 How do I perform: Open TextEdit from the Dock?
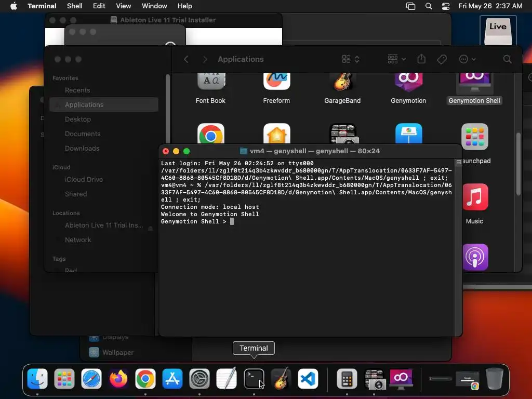tap(227, 379)
